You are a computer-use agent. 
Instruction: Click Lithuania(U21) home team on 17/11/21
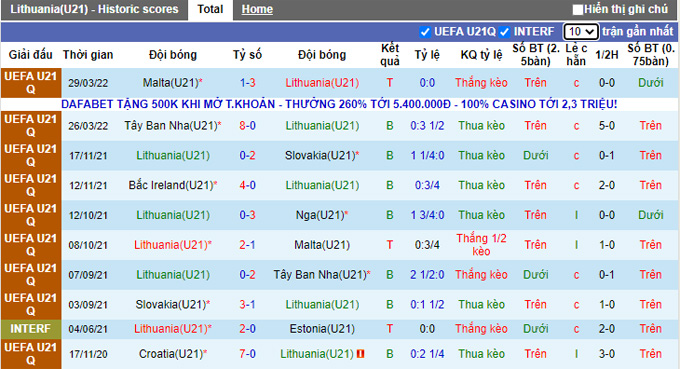click(173, 155)
